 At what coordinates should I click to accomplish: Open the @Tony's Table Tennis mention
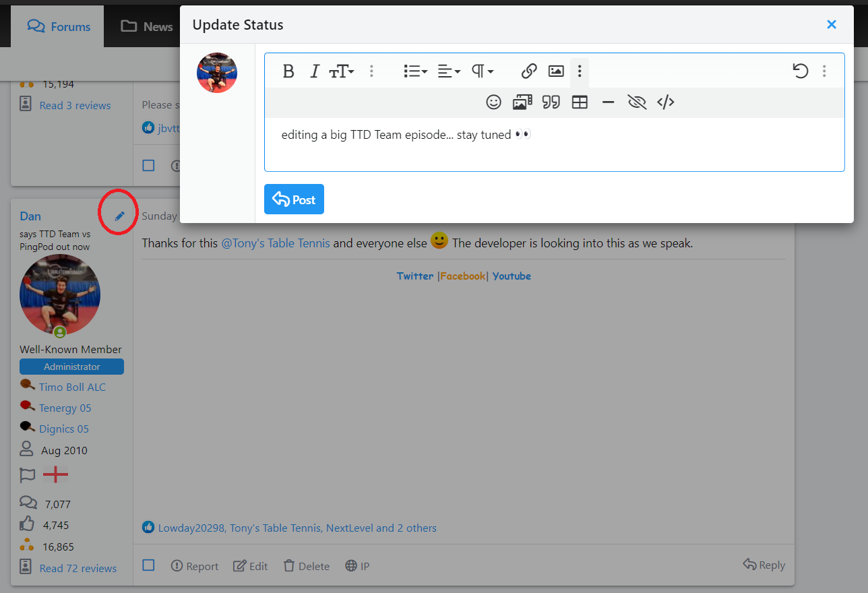(x=276, y=243)
